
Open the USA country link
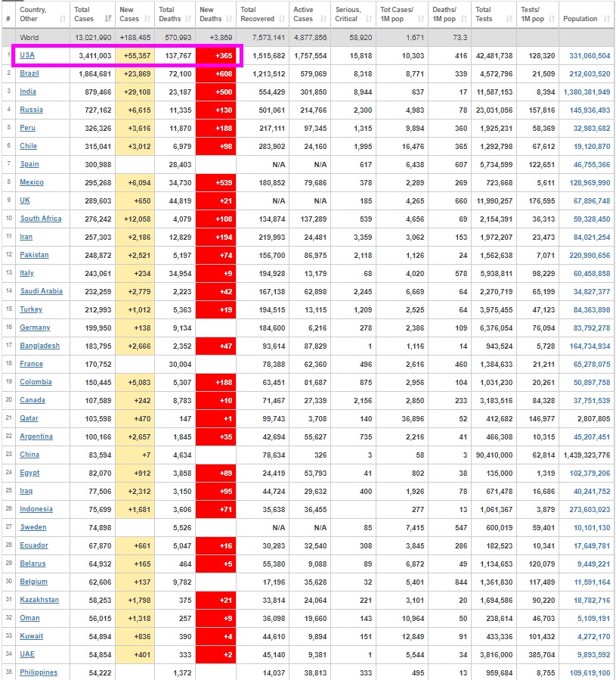click(27, 55)
